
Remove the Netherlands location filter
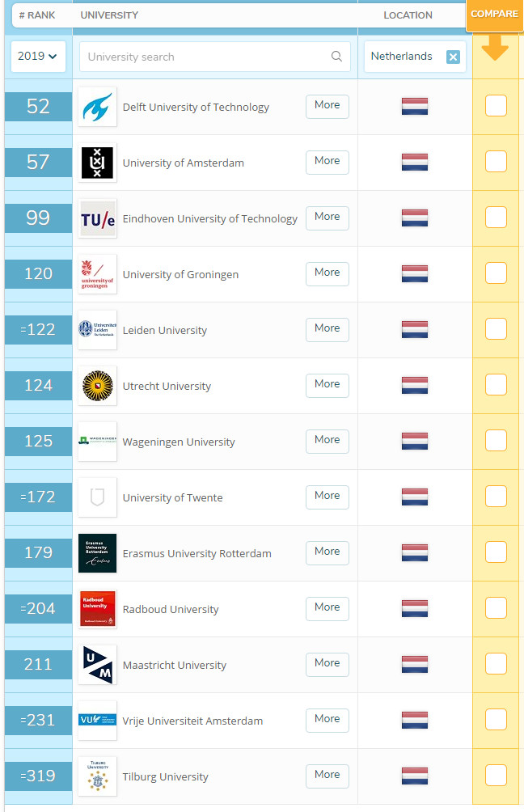(453, 57)
